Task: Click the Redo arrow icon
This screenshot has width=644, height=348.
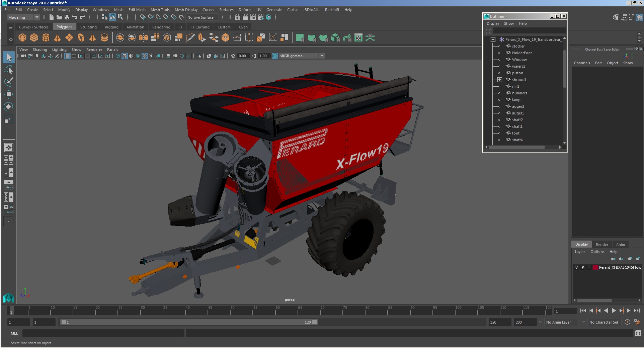Action: [82, 17]
